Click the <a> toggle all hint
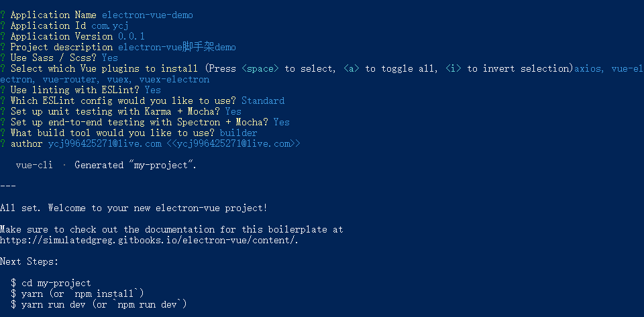Image resolution: width=644 pixels, height=317 pixels. (351, 69)
